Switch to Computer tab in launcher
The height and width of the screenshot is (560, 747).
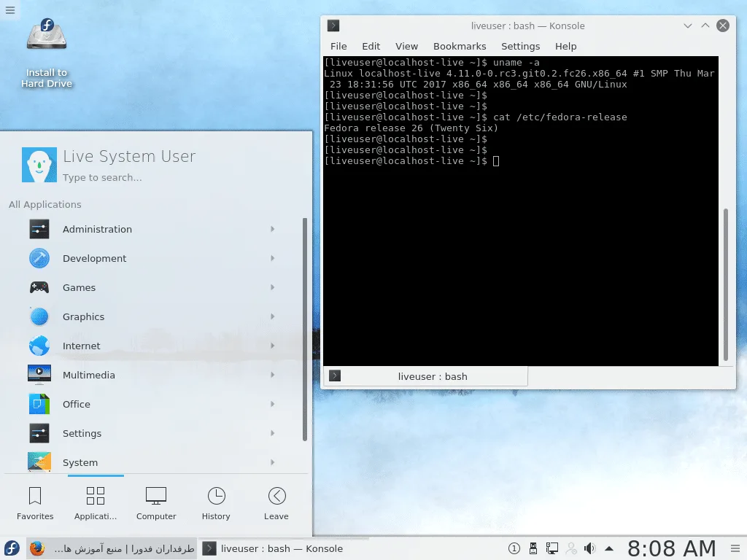156,504
